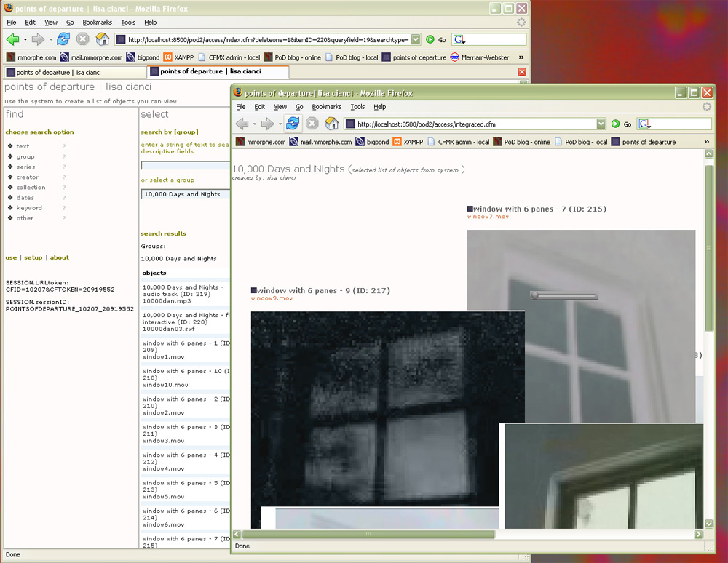Click video progress slider on window 7 movie

pos(564,295)
